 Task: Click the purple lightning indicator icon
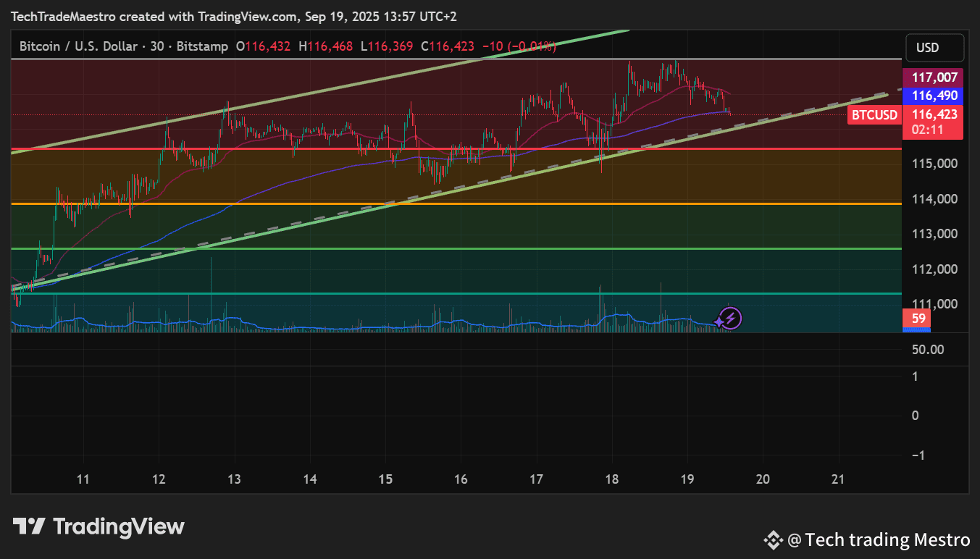(730, 318)
